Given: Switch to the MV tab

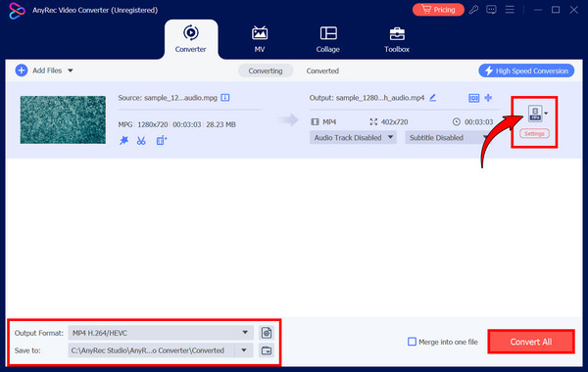Looking at the screenshot, I should pos(260,39).
